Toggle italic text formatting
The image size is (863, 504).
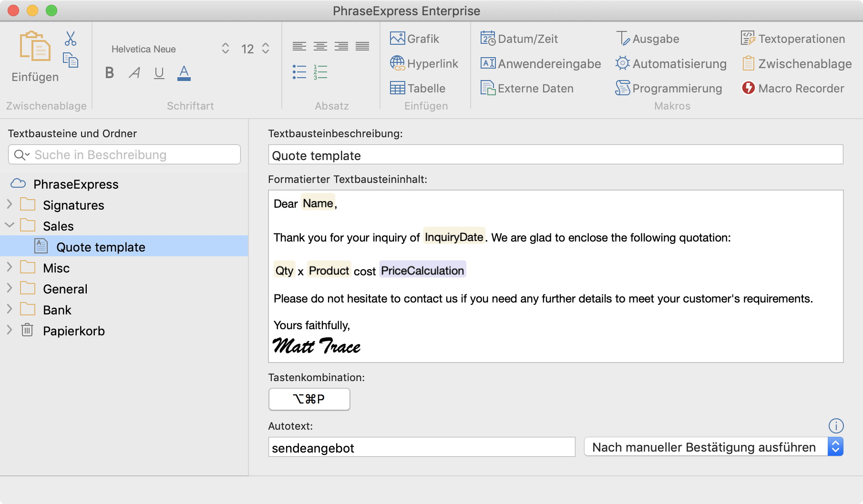pyautogui.click(x=134, y=73)
